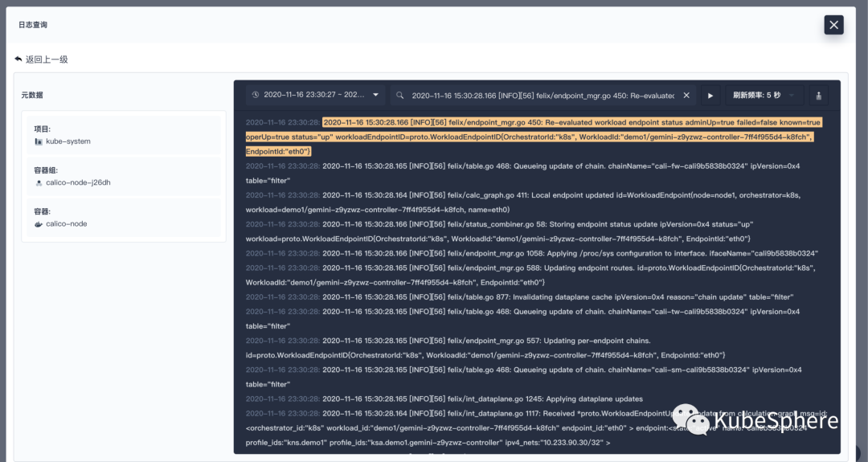Click the calico-node container docker icon
The height and width of the screenshot is (462, 868).
(x=39, y=224)
